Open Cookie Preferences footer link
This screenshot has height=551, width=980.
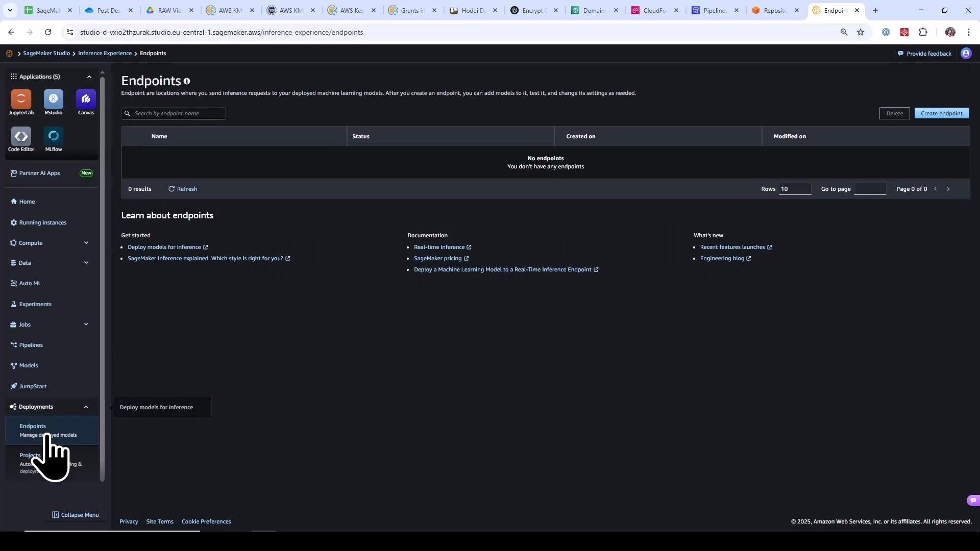pyautogui.click(x=206, y=521)
